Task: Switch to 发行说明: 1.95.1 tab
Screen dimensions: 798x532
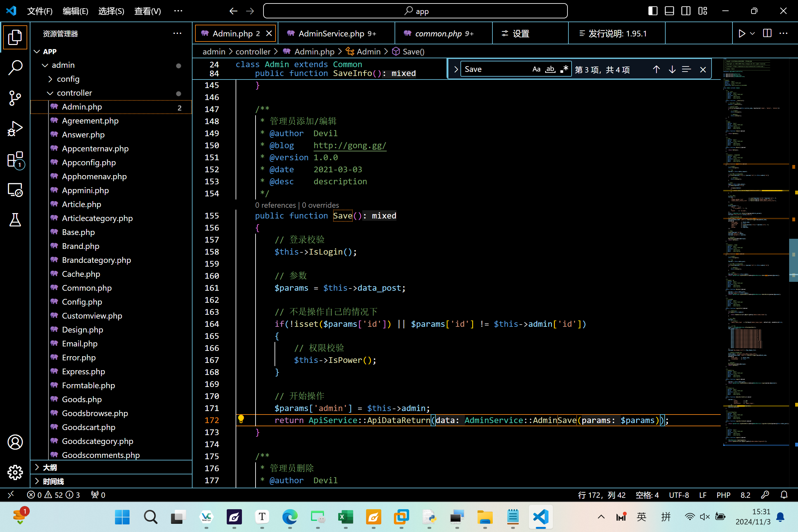Action: tap(617, 34)
